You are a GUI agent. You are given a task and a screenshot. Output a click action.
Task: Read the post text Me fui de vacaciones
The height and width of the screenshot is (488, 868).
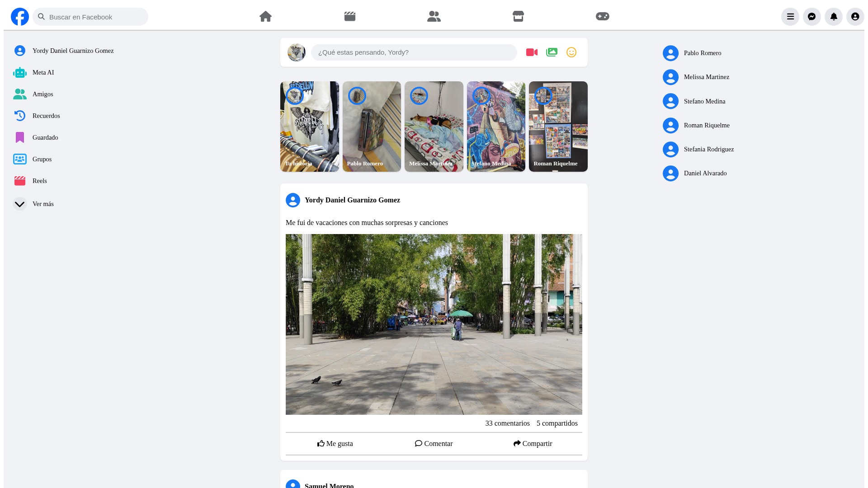pyautogui.click(x=367, y=223)
